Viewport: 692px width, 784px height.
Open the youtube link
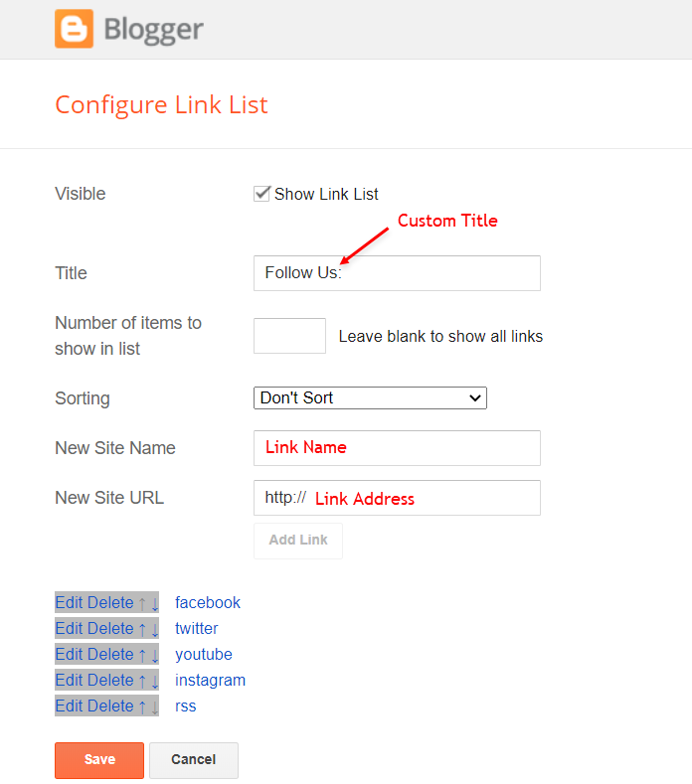(x=204, y=655)
